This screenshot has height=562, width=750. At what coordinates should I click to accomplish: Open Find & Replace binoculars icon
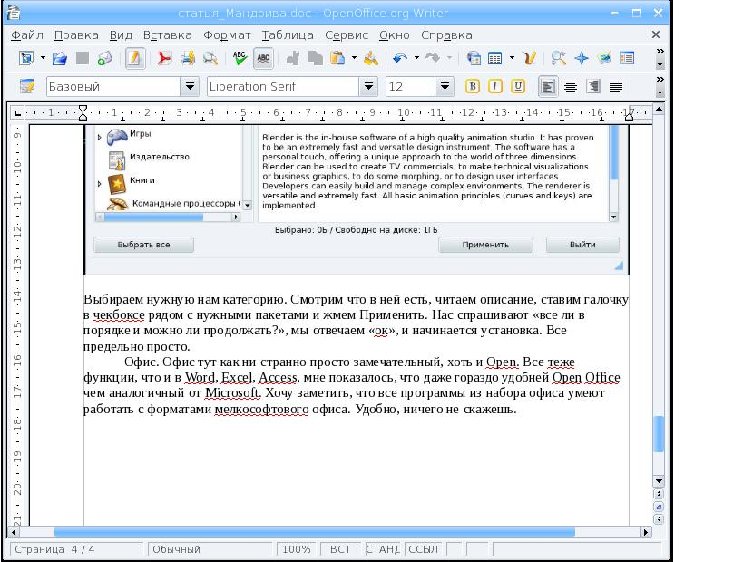click(x=558, y=58)
